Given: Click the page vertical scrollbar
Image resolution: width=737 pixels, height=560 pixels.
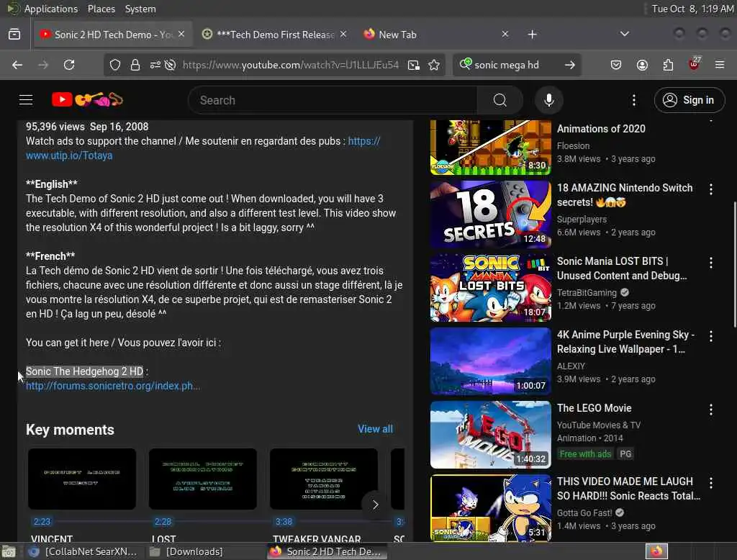Looking at the screenshot, I should coord(735,264).
